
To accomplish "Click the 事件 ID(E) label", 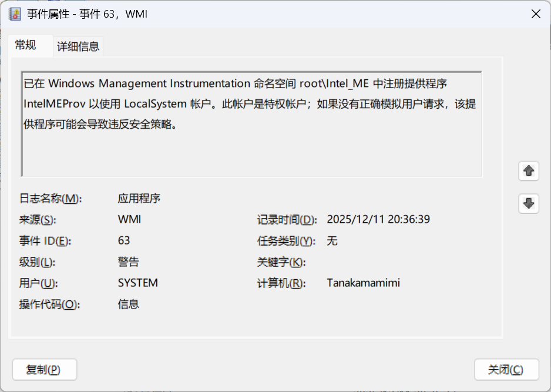I will point(45,241).
